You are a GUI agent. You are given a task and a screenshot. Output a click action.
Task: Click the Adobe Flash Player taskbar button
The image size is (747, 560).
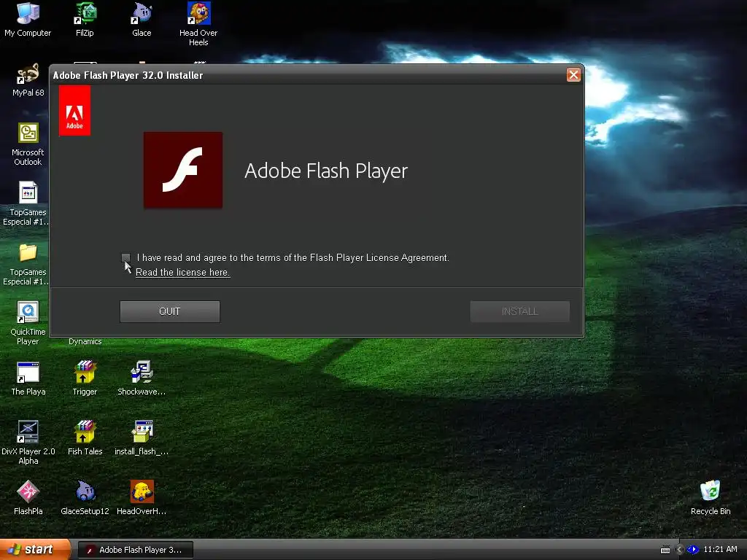pos(136,550)
